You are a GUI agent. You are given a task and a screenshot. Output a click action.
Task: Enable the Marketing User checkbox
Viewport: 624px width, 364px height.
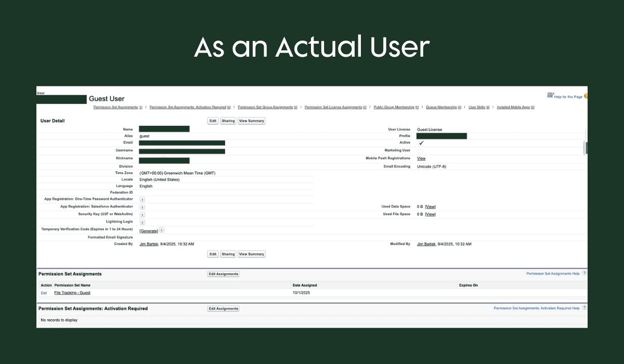(x=420, y=150)
